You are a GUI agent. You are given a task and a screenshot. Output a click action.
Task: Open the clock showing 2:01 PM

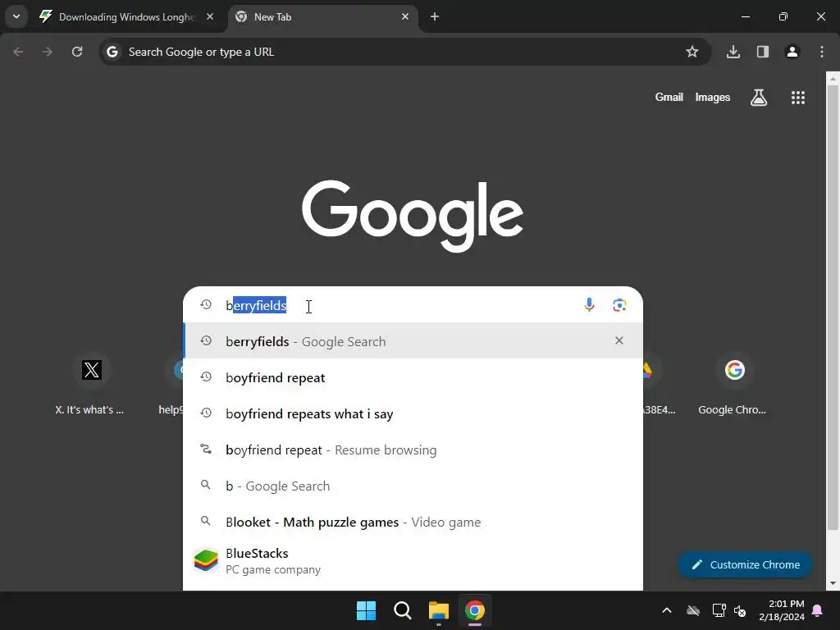782,610
